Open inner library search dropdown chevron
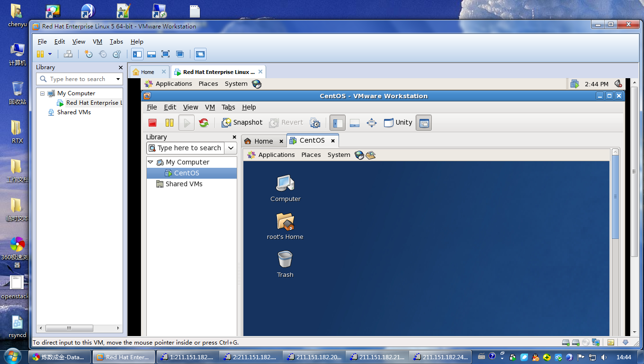The width and height of the screenshot is (644, 364). pos(231,148)
